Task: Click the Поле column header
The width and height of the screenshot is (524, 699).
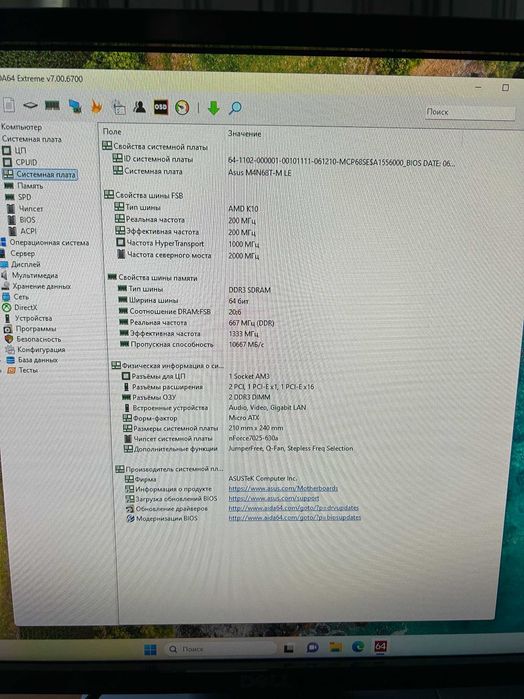Action: (112, 132)
